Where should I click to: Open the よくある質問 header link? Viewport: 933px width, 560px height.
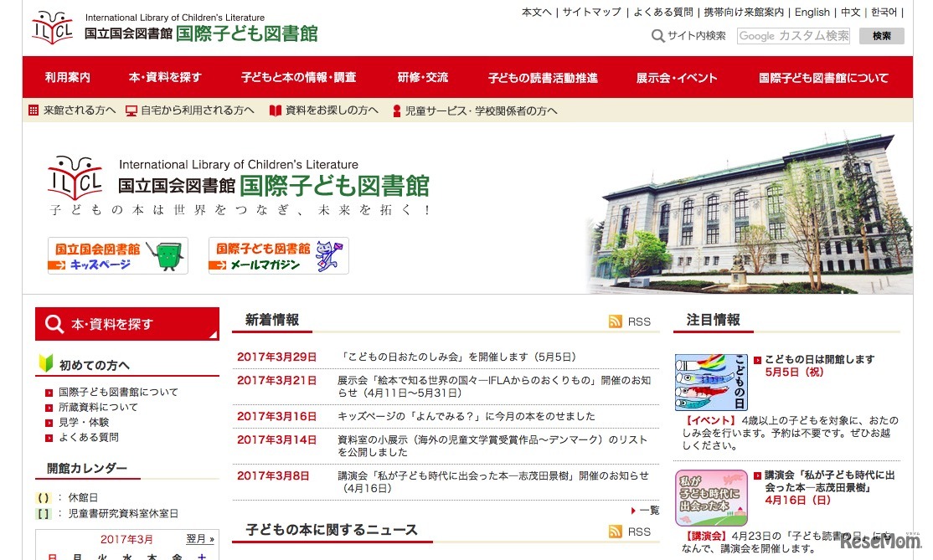662,12
